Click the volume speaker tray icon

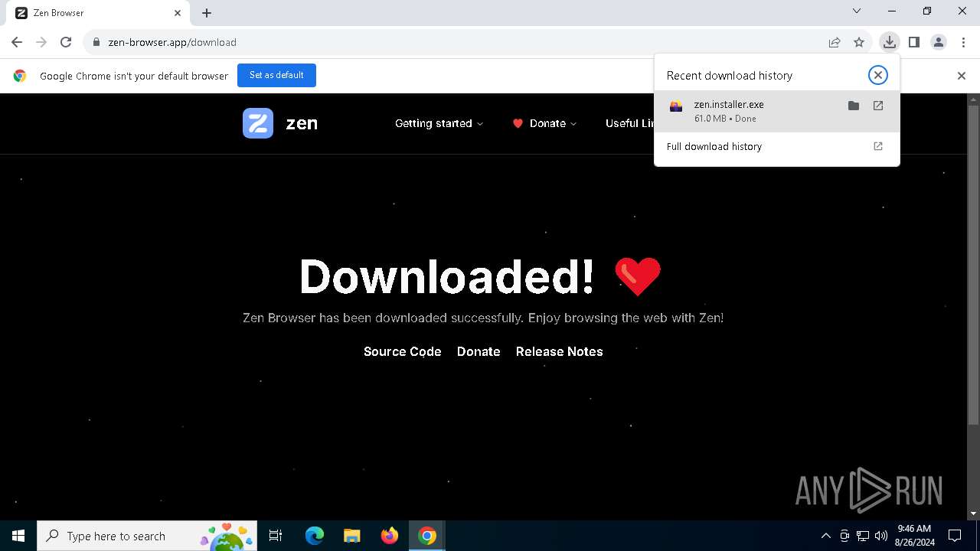[x=881, y=536]
